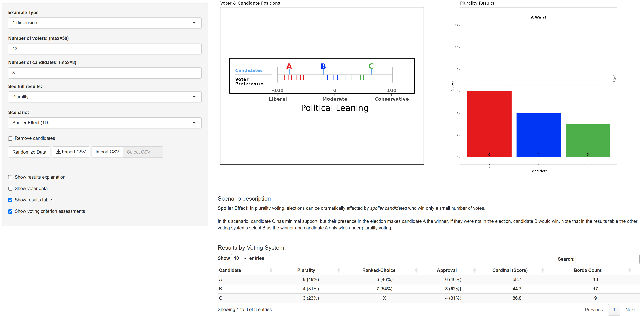Select page 1 in table pagination
This screenshot has width=644, height=316.
click(x=614, y=310)
